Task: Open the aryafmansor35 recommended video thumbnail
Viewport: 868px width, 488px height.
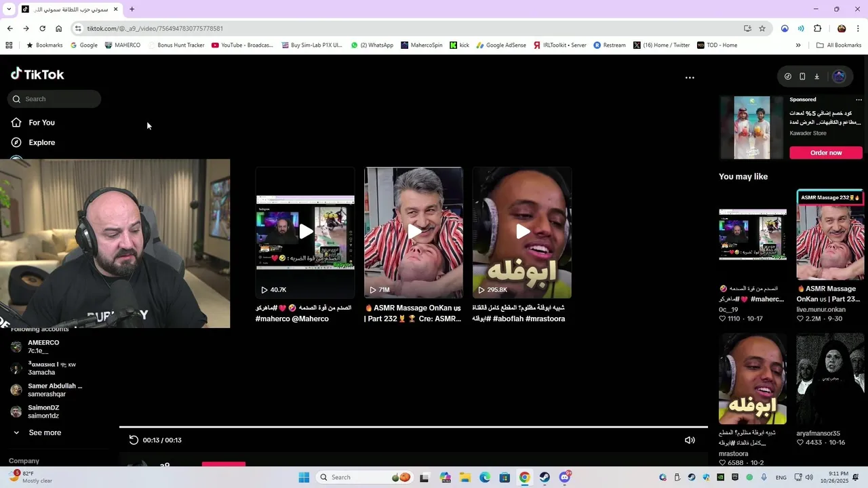Action: click(x=830, y=379)
